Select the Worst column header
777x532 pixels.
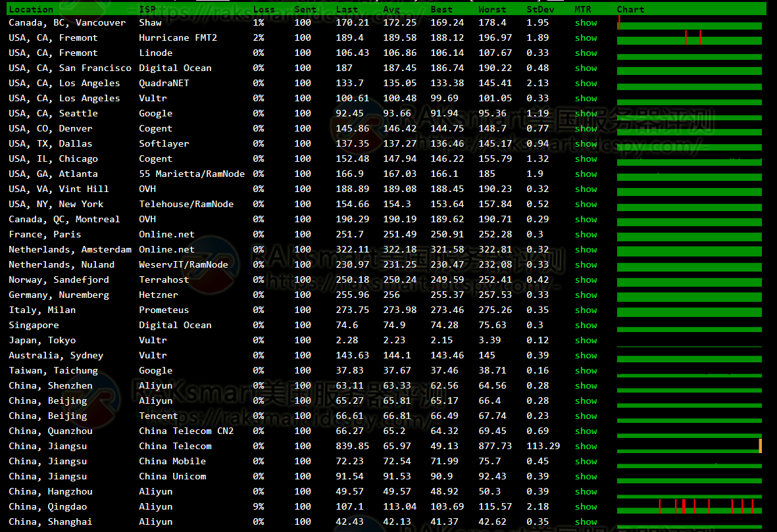(x=492, y=9)
